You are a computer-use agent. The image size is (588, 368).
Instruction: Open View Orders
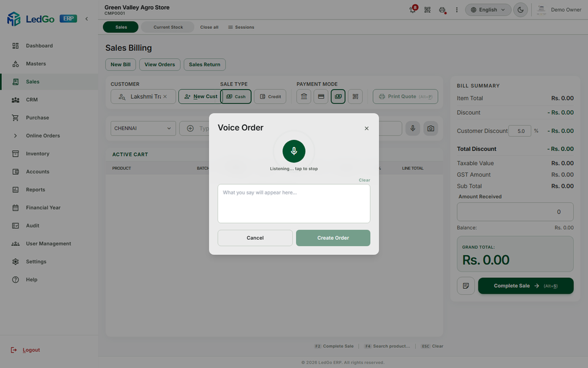(x=160, y=64)
